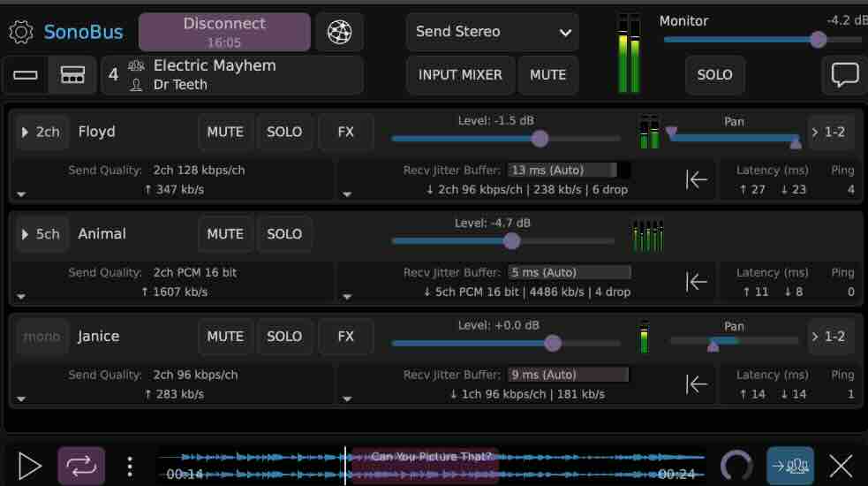This screenshot has height=486, width=868.
Task: Adjust Janice's pan slider
Action: pos(734,343)
